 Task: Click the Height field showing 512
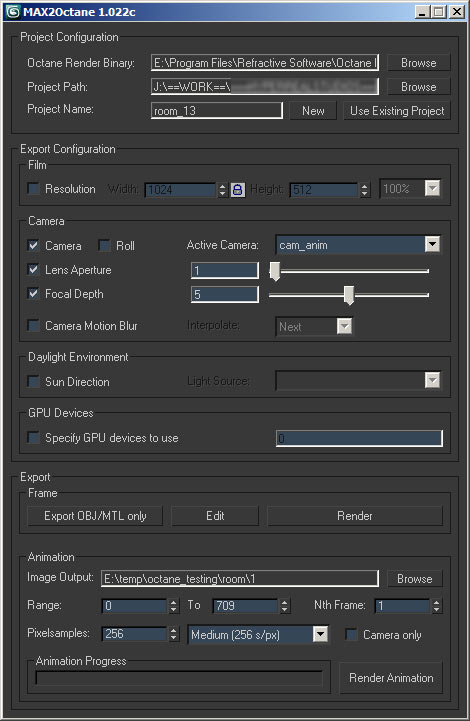[324, 189]
